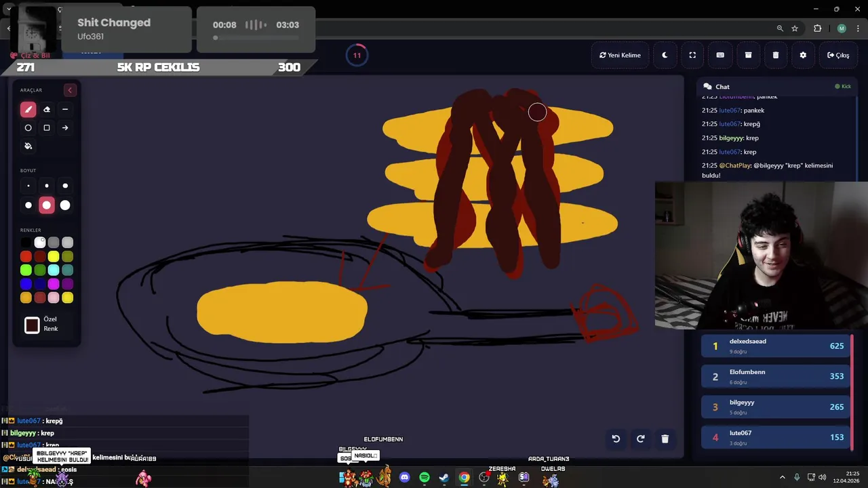Image resolution: width=868 pixels, height=488 pixels.
Task: Click the Chat panel header
Action: (x=777, y=87)
